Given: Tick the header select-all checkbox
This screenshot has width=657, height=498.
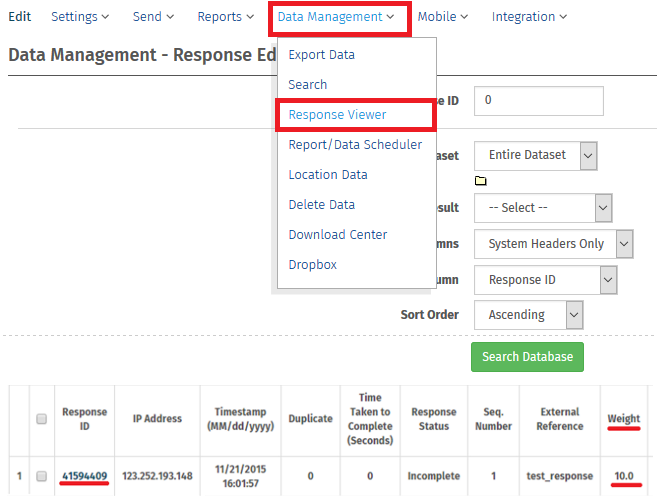Looking at the screenshot, I should (x=41, y=419).
